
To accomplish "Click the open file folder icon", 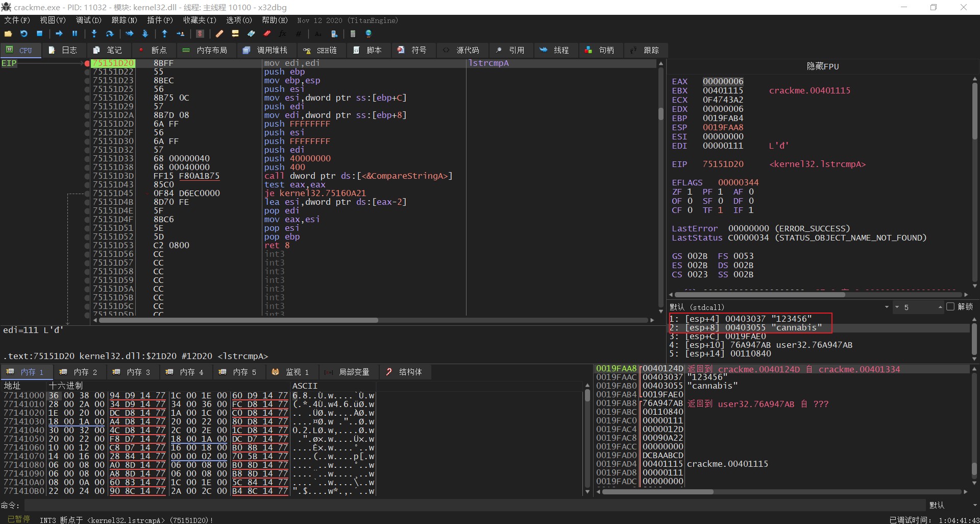I will click(8, 34).
